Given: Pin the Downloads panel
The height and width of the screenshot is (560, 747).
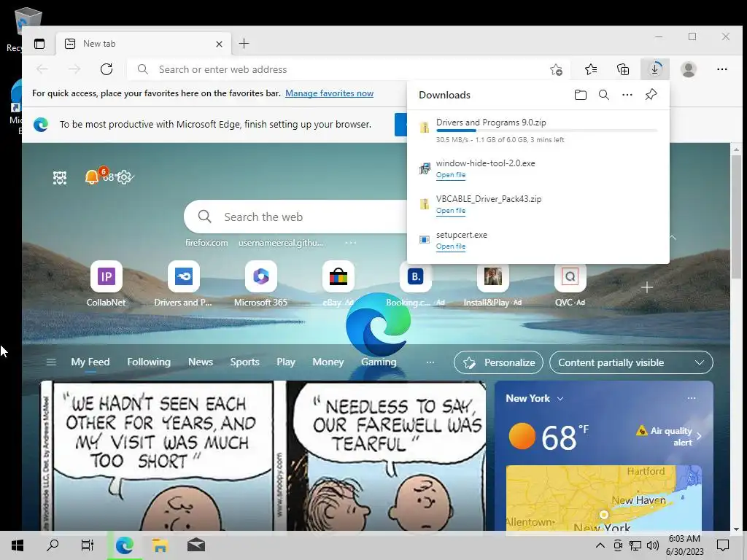Looking at the screenshot, I should (x=651, y=95).
